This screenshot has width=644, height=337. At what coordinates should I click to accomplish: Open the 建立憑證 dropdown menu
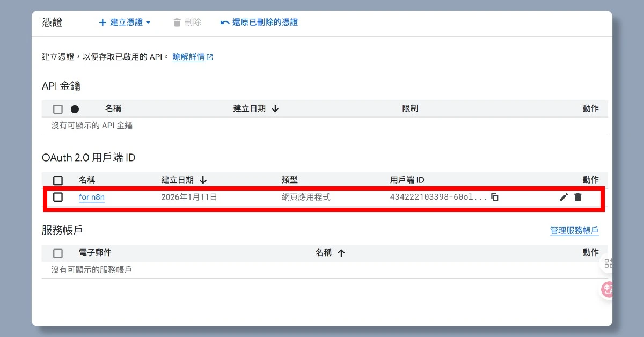(125, 23)
